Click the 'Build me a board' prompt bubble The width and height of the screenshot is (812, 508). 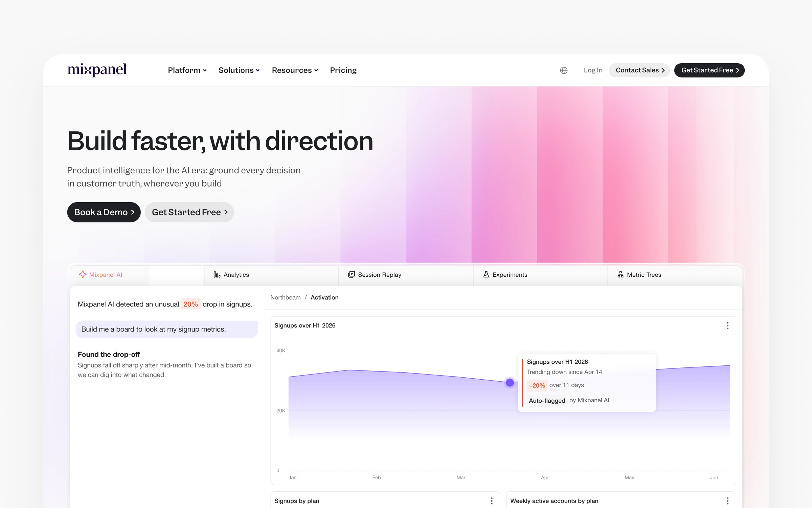coord(167,329)
